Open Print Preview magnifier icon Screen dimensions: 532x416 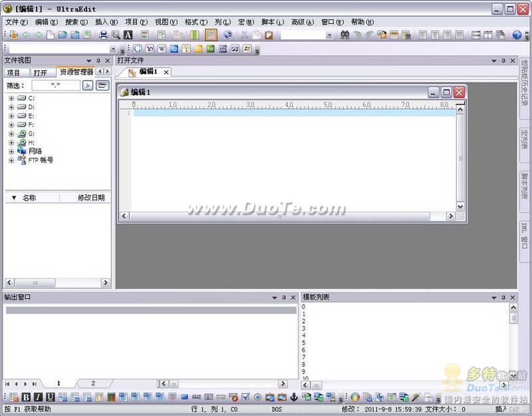[116, 35]
